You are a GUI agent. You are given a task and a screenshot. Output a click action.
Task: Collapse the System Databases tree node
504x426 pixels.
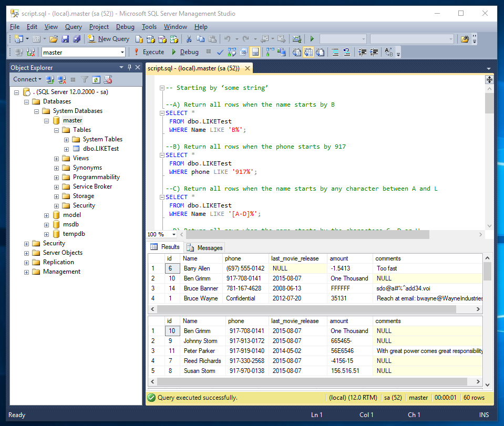click(x=36, y=111)
